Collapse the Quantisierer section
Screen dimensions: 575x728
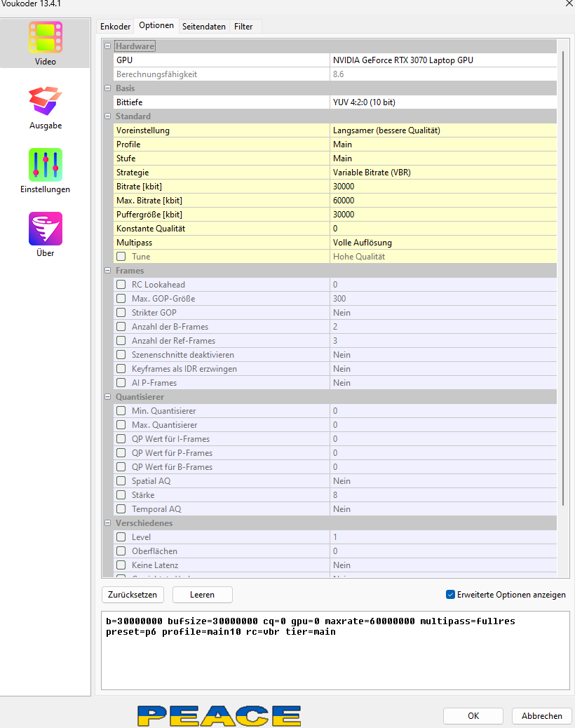point(108,397)
